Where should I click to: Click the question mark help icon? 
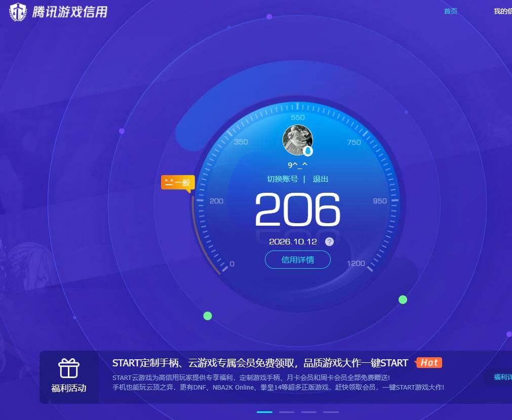click(x=330, y=242)
